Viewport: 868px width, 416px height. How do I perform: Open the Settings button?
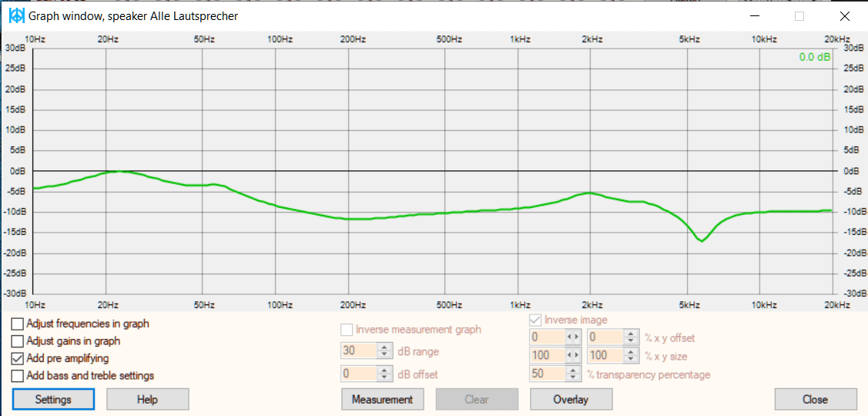click(x=53, y=399)
